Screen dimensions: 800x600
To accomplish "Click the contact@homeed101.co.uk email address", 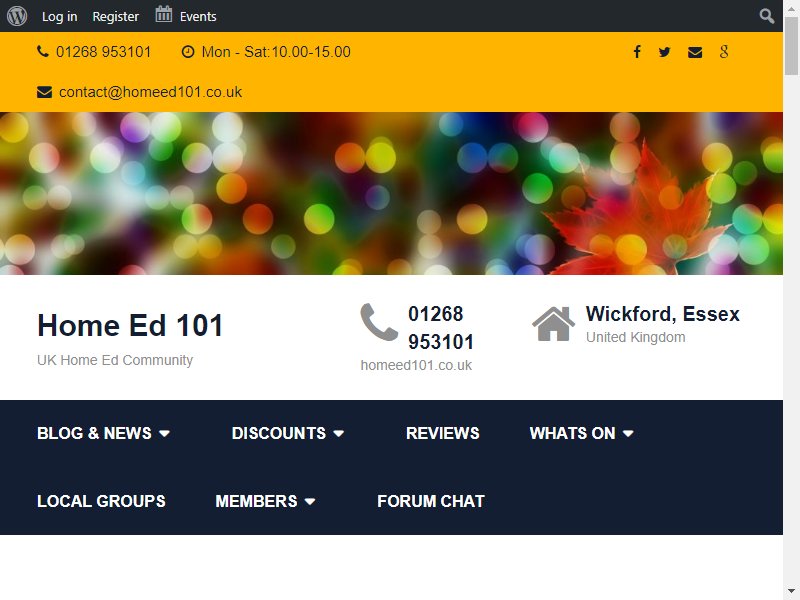I will pos(151,92).
